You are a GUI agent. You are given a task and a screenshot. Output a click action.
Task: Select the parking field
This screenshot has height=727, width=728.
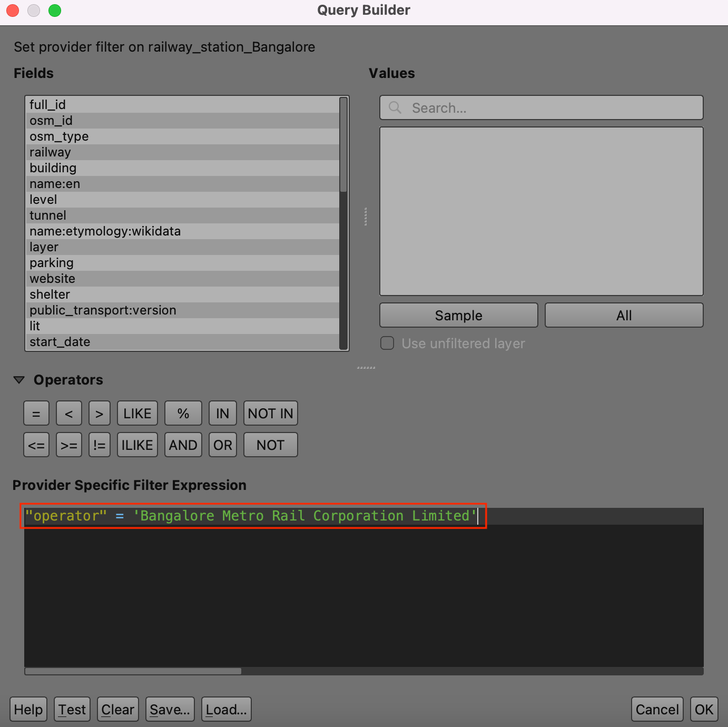pos(182,263)
